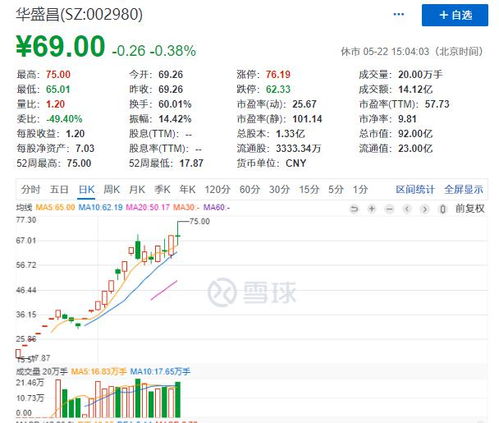Viewport: 499px width, 423px height.
Task: Click the 委比 -49.40% value
Action: click(x=64, y=119)
